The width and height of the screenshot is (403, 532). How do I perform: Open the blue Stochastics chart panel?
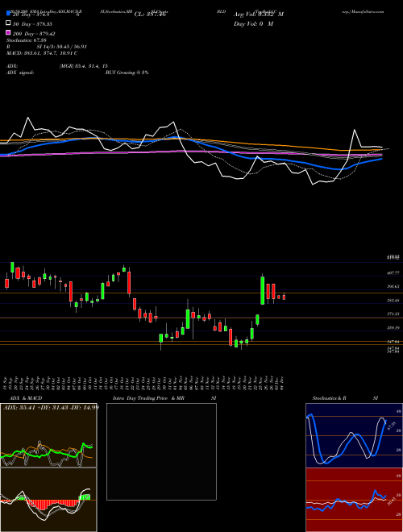click(x=354, y=435)
